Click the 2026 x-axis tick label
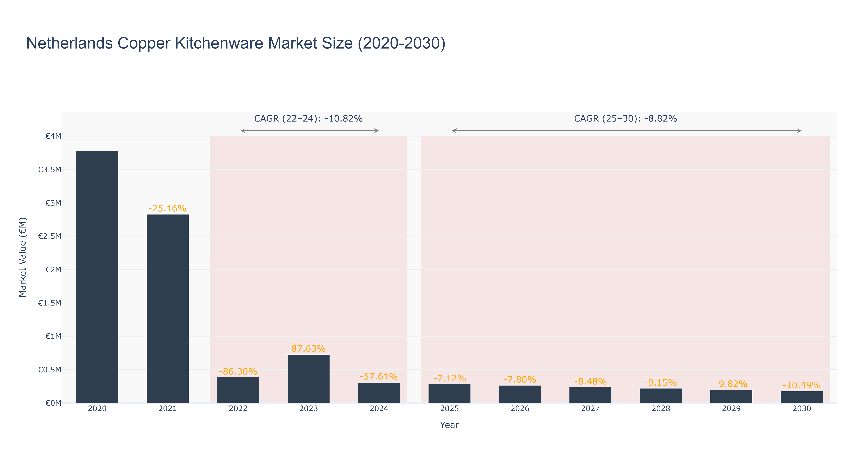 coord(520,409)
